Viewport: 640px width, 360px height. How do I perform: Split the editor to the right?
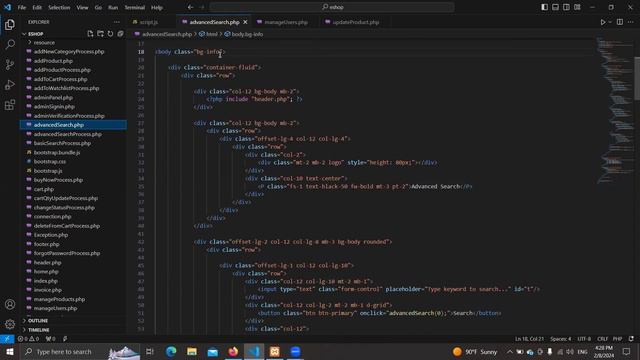pyautogui.click(x=620, y=22)
